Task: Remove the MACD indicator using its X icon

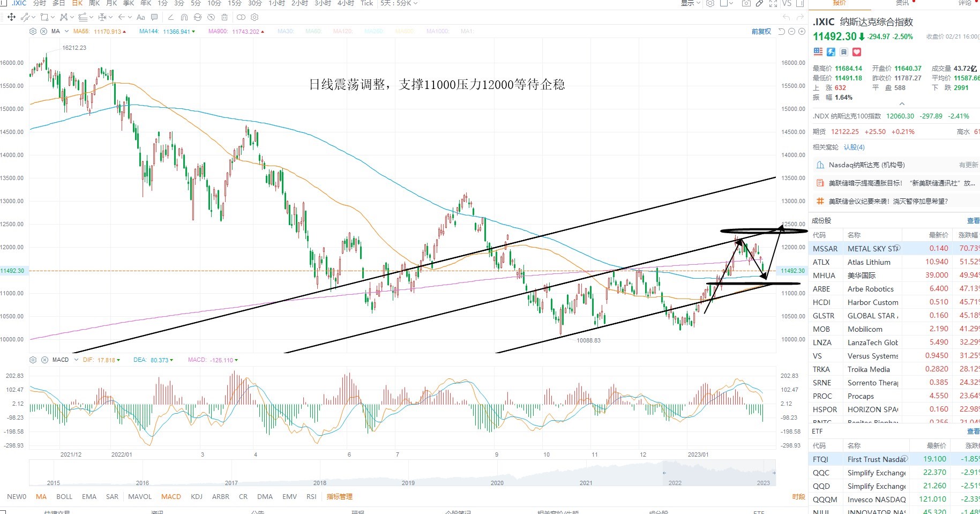Action: (x=45, y=360)
